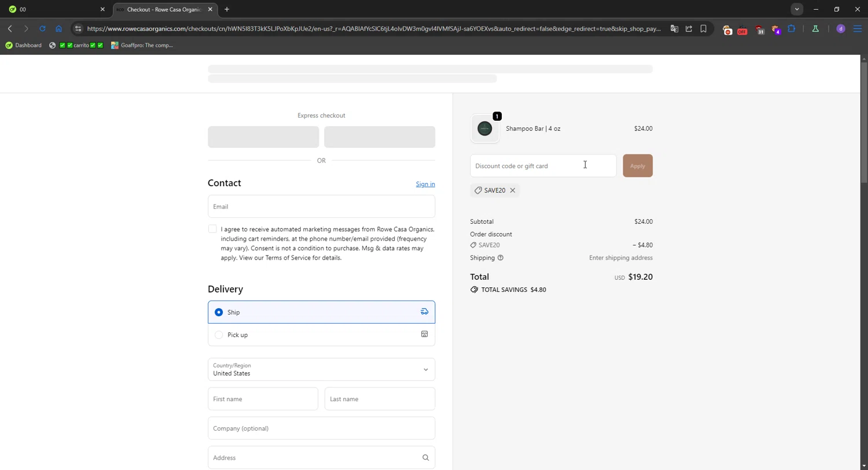Click the Apply discount button

tap(638, 166)
